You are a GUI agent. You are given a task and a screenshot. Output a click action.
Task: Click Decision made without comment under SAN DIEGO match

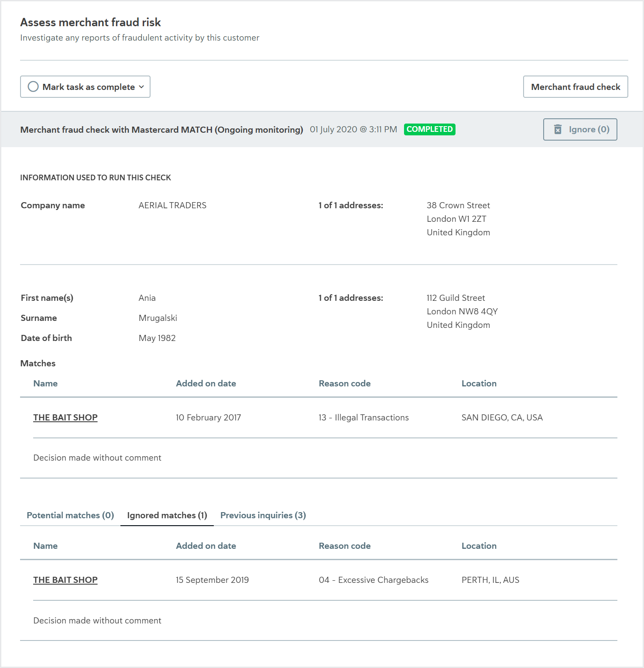pyautogui.click(x=97, y=458)
